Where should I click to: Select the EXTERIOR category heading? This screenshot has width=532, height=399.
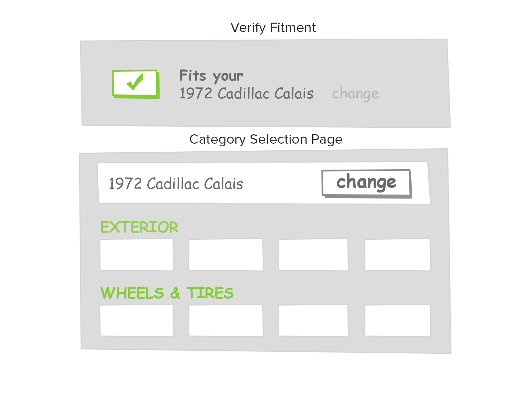(139, 227)
